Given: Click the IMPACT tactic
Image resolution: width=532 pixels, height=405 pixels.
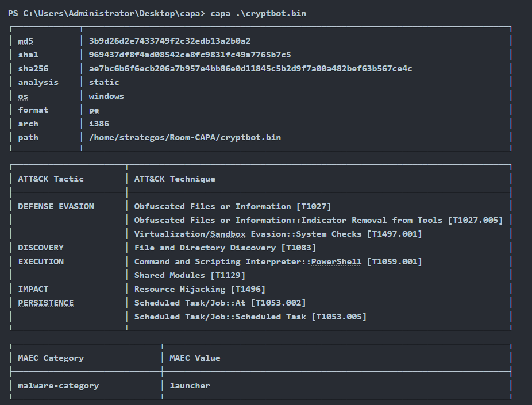Looking at the screenshot, I should coord(33,290).
